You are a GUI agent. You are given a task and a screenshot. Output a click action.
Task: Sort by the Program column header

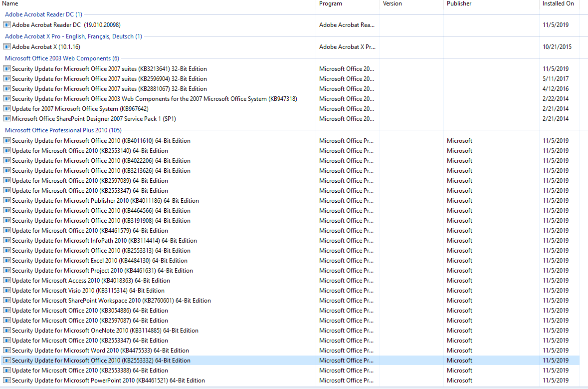tap(330, 3)
